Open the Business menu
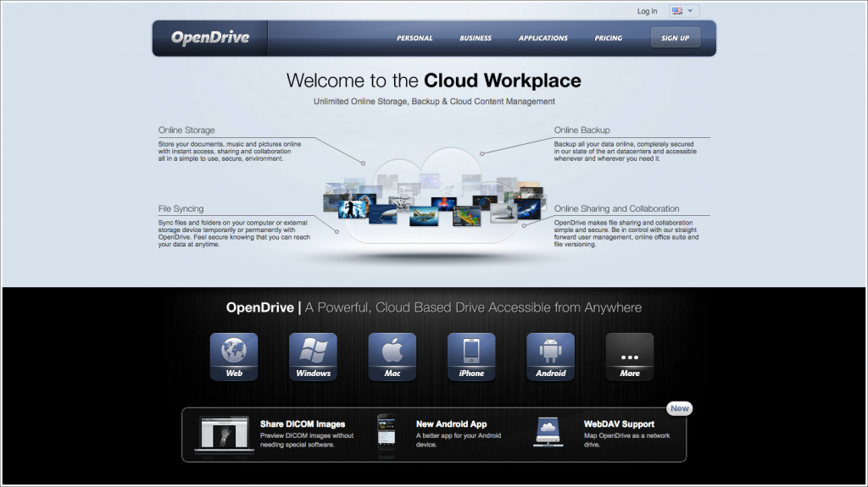The width and height of the screenshot is (868, 487). 475,38
